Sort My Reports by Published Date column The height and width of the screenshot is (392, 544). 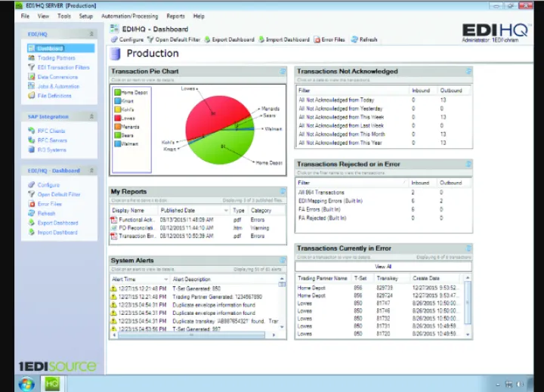point(178,211)
